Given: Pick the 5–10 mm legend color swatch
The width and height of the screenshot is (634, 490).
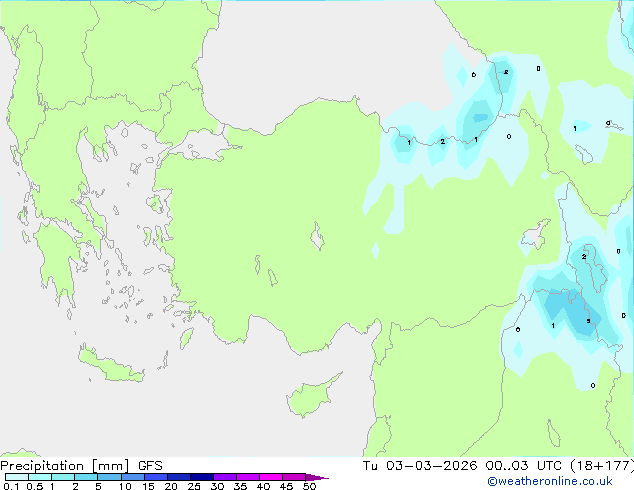Looking at the screenshot, I should pos(109,477).
